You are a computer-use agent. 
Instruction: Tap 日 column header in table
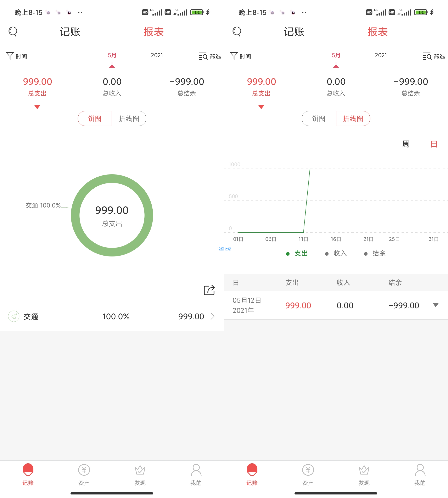236,282
